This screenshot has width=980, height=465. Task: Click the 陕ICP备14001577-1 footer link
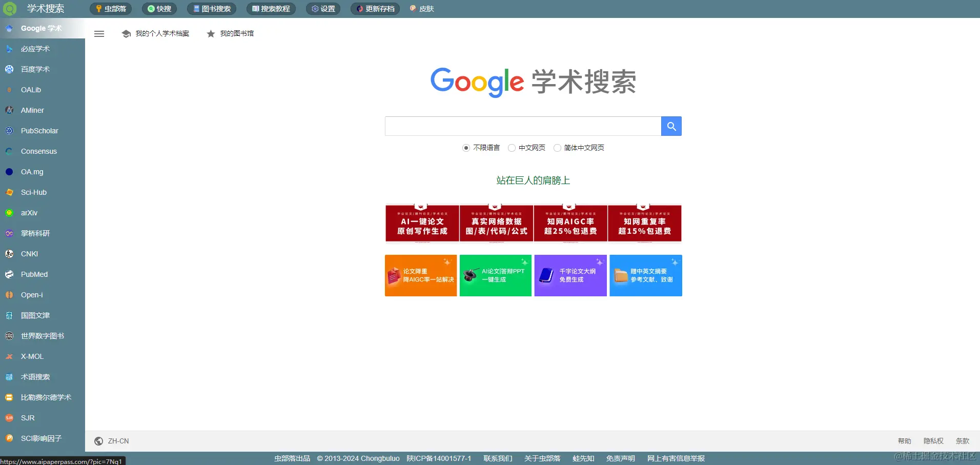click(439, 458)
